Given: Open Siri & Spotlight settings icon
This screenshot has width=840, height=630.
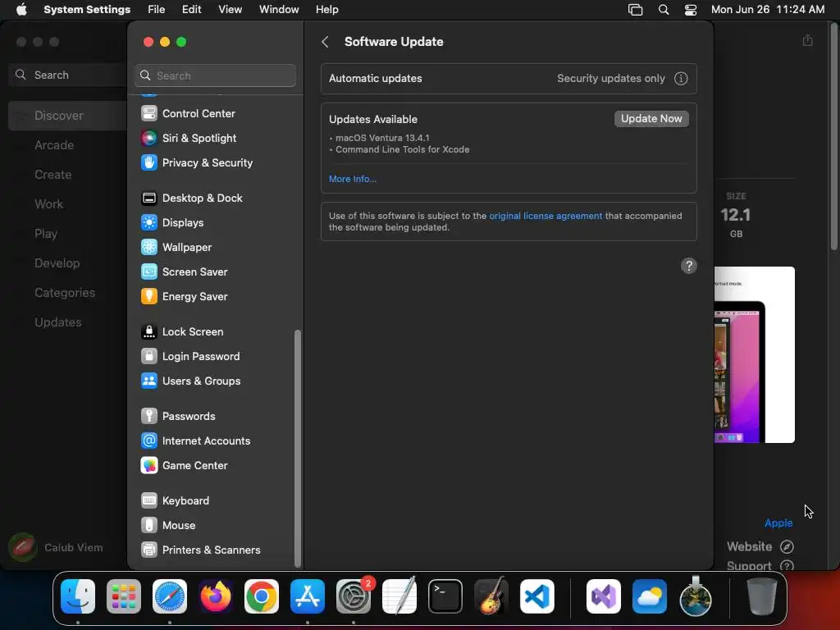Looking at the screenshot, I should coord(149,138).
